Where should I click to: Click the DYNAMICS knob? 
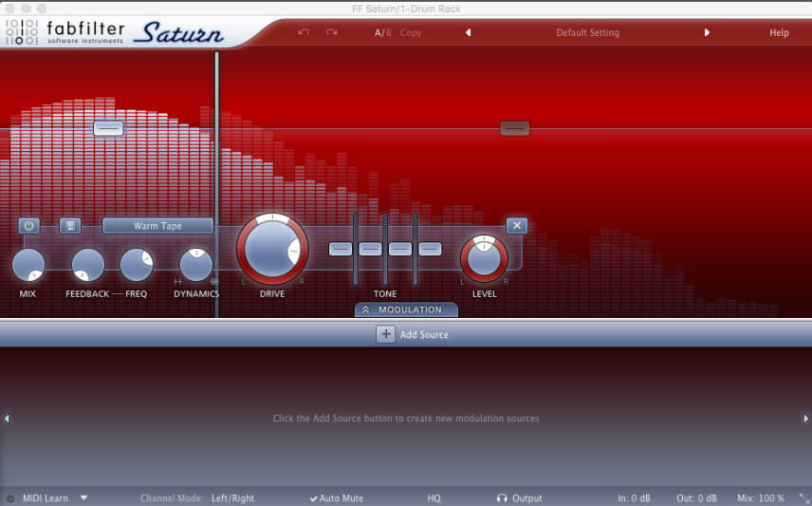pyautogui.click(x=196, y=265)
